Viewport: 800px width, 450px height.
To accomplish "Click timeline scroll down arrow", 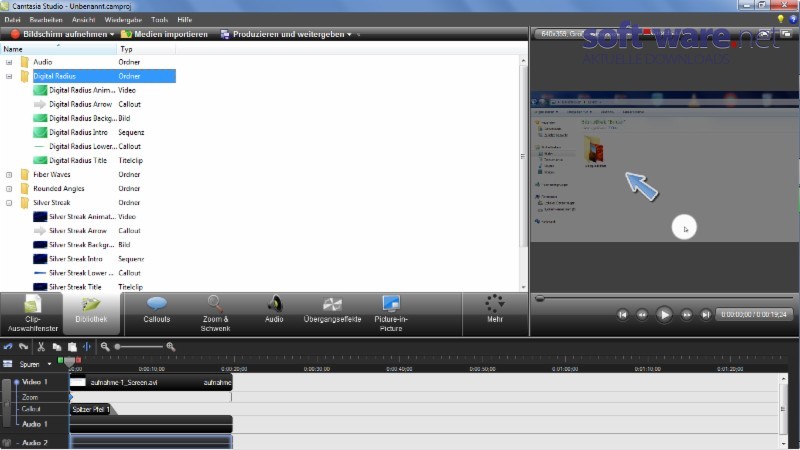I will point(784,444).
